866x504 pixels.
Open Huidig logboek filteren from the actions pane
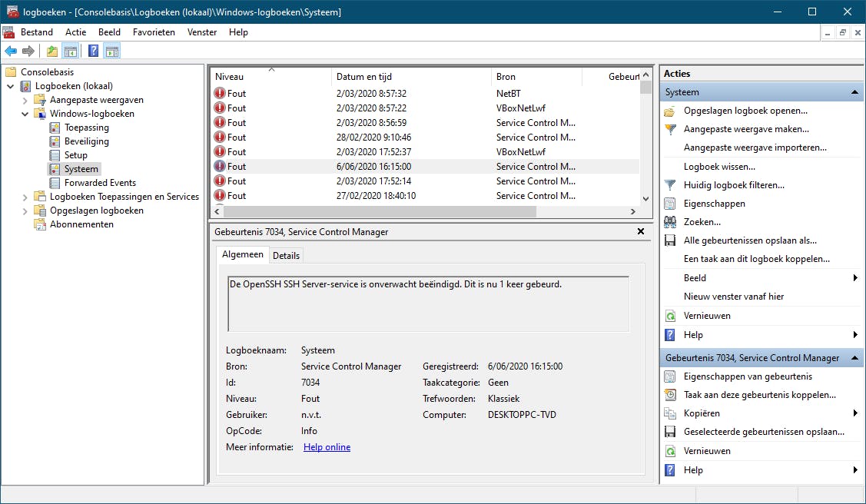[x=734, y=185]
